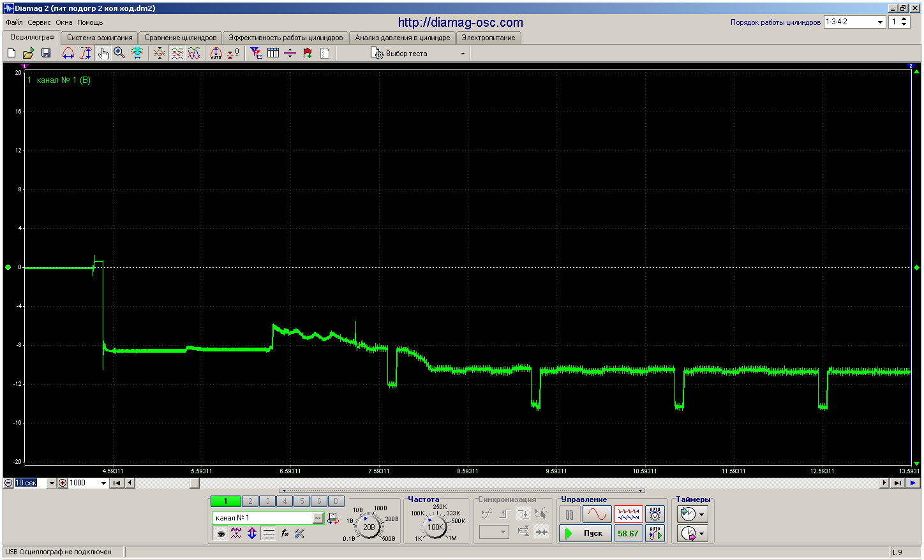Click the cyan waveform stretch icon
The height and width of the screenshot is (560, 924).
pyautogui.click(x=137, y=54)
